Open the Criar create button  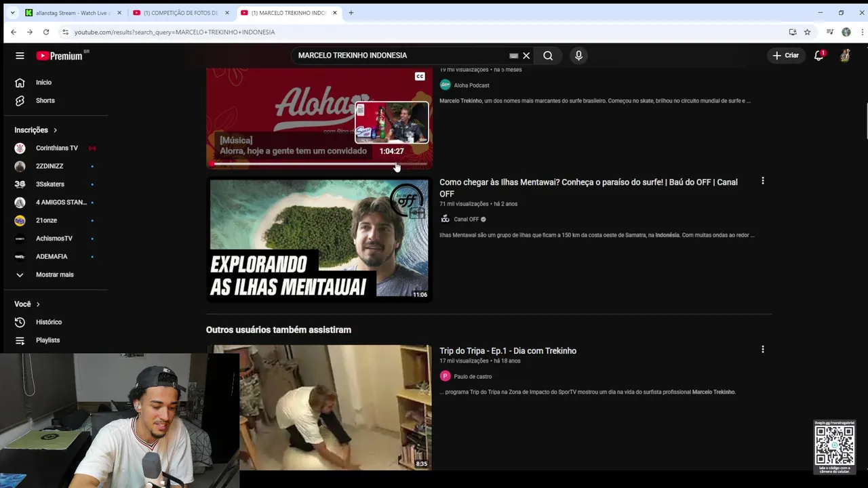[x=785, y=56]
